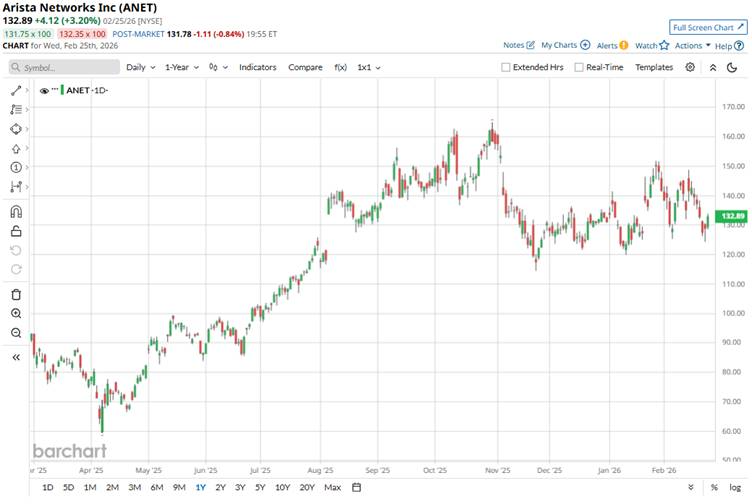Viewport: 752px width, 504px height.
Task: Expand the bottom double-chevron panel toggle
Action: (x=691, y=488)
